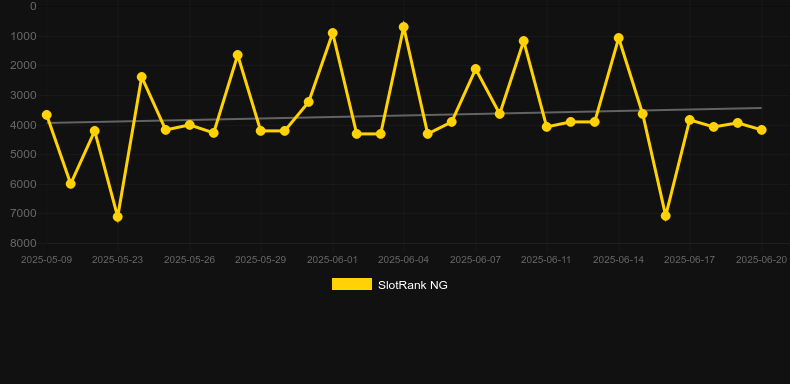Viewport: 790px width, 384px height.
Task: Select the peak data point above 2025-06-04
Action: (404, 27)
